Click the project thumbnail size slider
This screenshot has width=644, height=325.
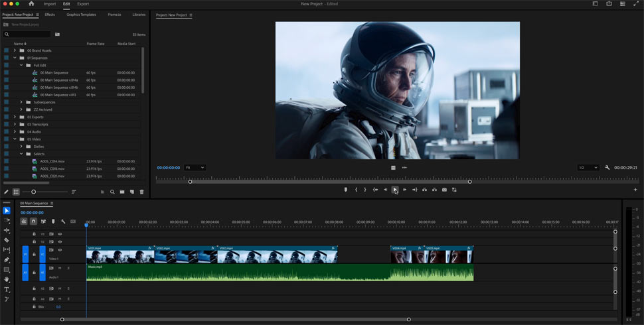click(34, 192)
